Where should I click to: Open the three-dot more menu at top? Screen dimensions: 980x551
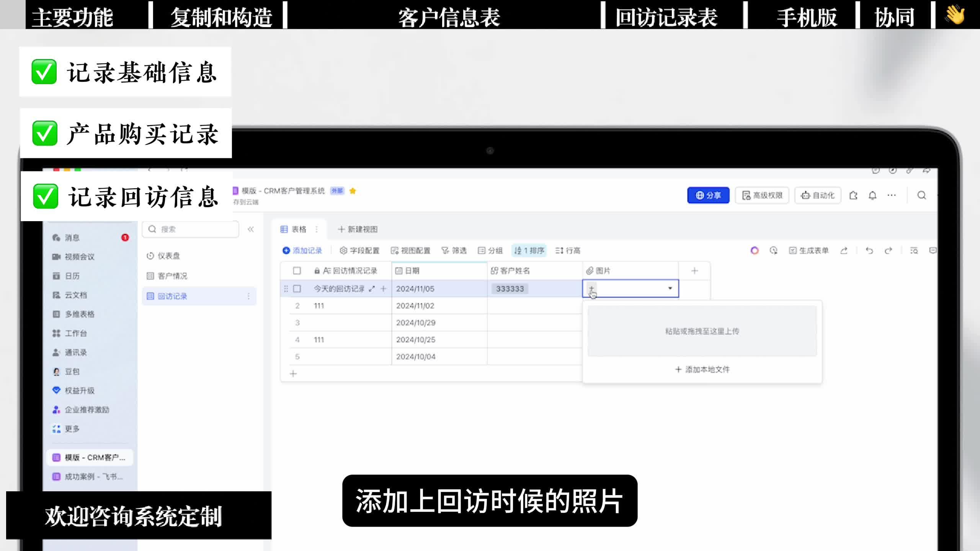[x=892, y=196]
